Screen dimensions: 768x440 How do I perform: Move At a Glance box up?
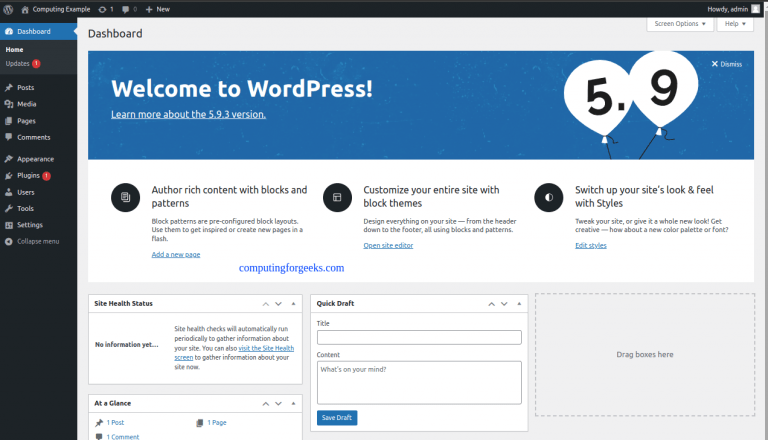click(266, 404)
